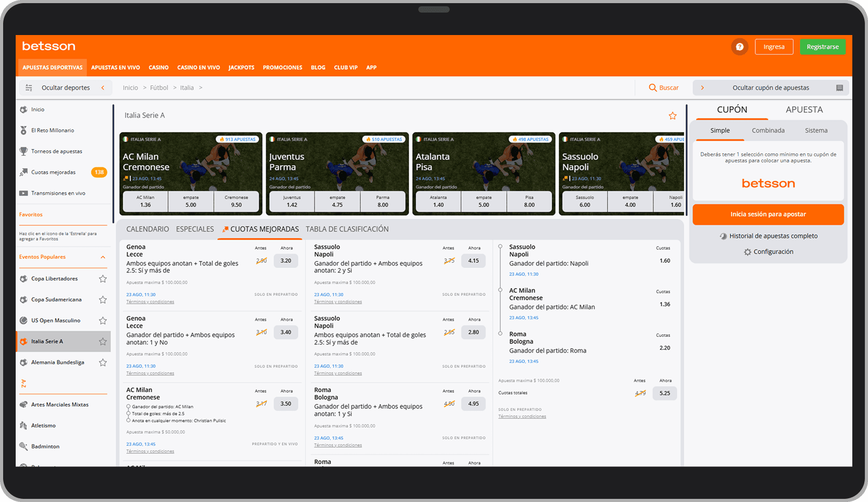Open Casino en Vivo section

[x=199, y=67]
